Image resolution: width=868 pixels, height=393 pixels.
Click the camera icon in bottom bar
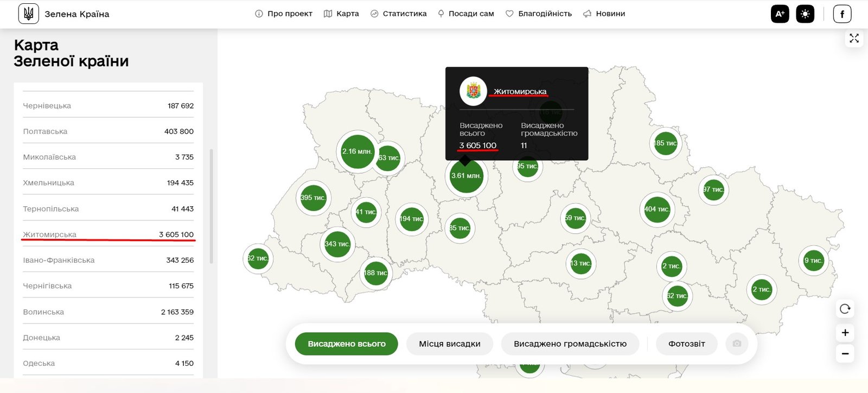click(x=737, y=344)
